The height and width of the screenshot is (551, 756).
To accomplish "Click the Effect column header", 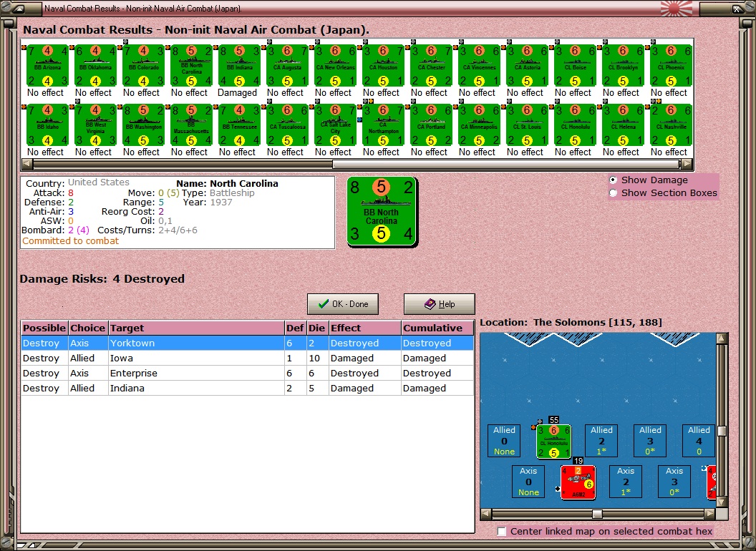I will (x=364, y=328).
